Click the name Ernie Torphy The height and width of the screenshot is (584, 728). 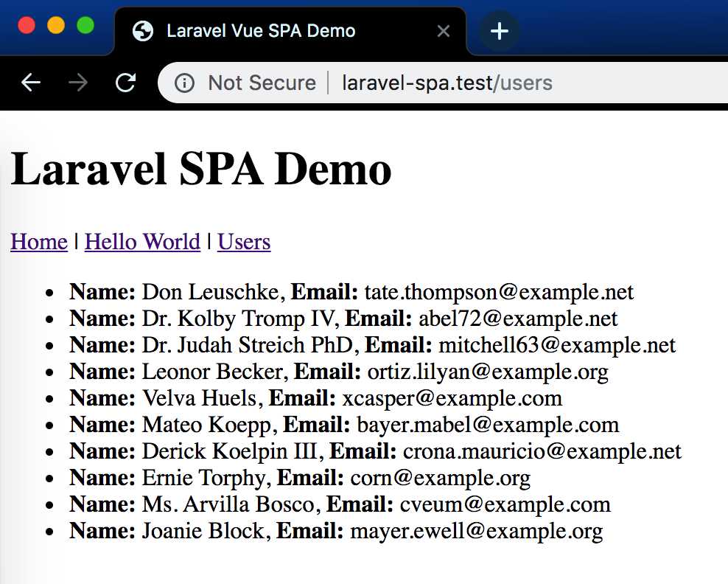203,478
